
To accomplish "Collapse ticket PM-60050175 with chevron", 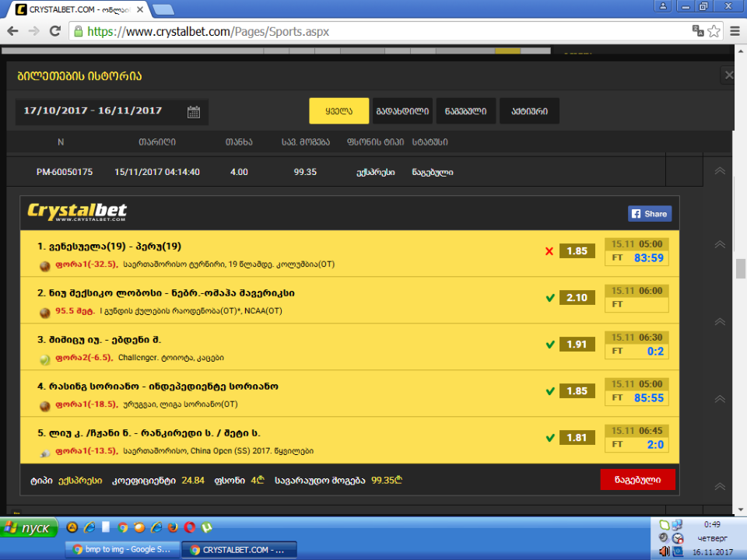I will click(x=720, y=171).
